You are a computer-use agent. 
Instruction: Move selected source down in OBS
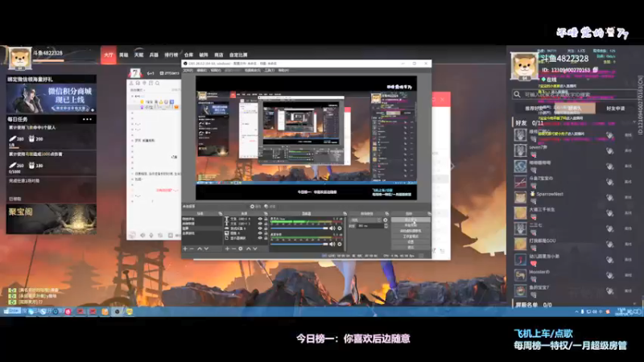(255, 249)
